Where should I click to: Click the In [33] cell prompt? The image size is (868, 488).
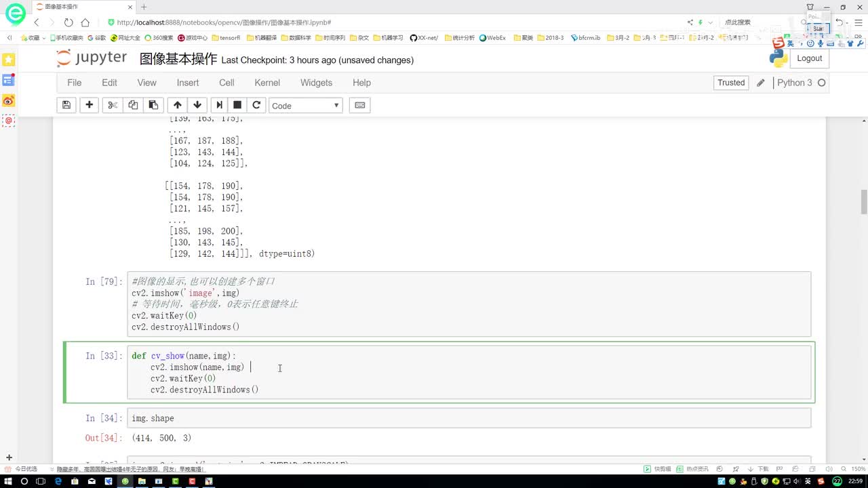pos(104,356)
